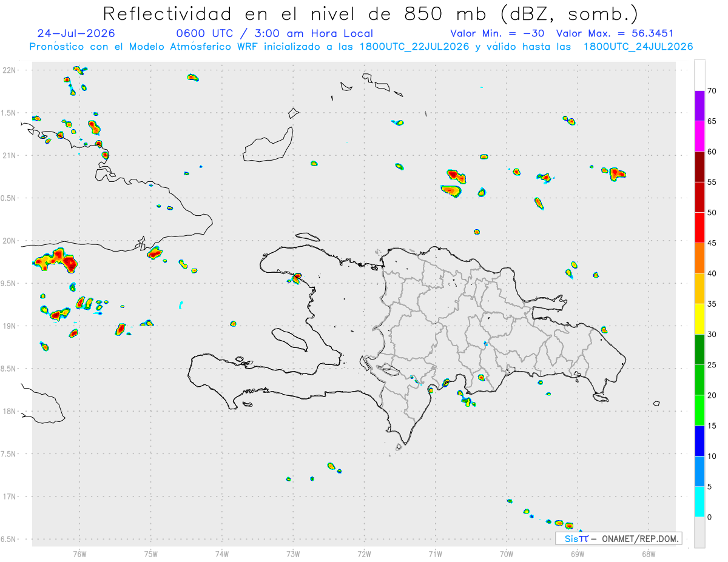The width and height of the screenshot is (728, 562).
Task: Select the white above-70 dBZ swatch
Action: coord(699,75)
